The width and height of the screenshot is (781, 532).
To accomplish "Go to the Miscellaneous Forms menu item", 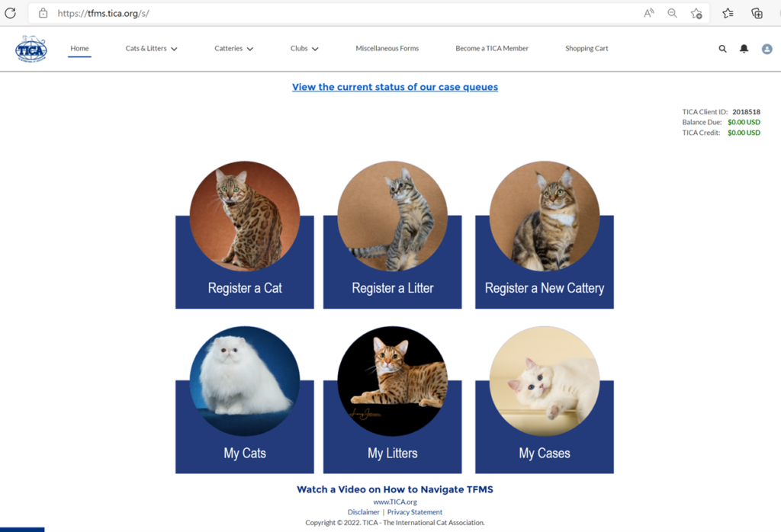I will click(387, 48).
